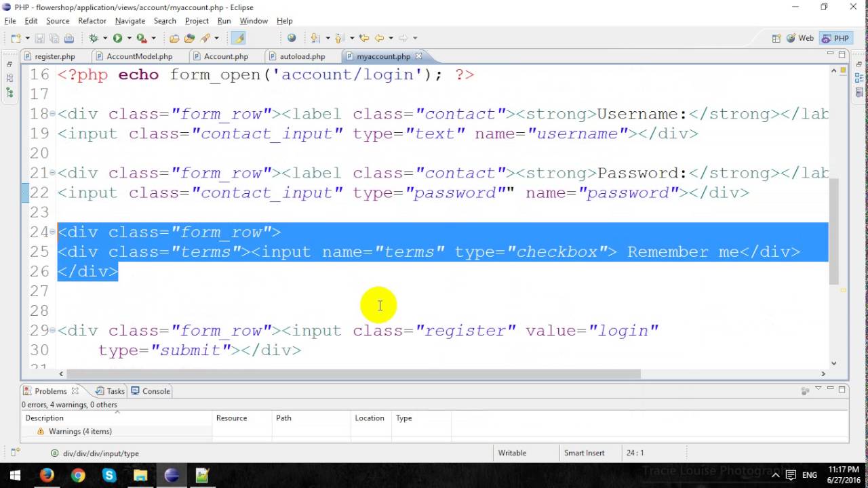Open the External Tools dropdown arrow
This screenshot has width=868, height=488.
[154, 39]
